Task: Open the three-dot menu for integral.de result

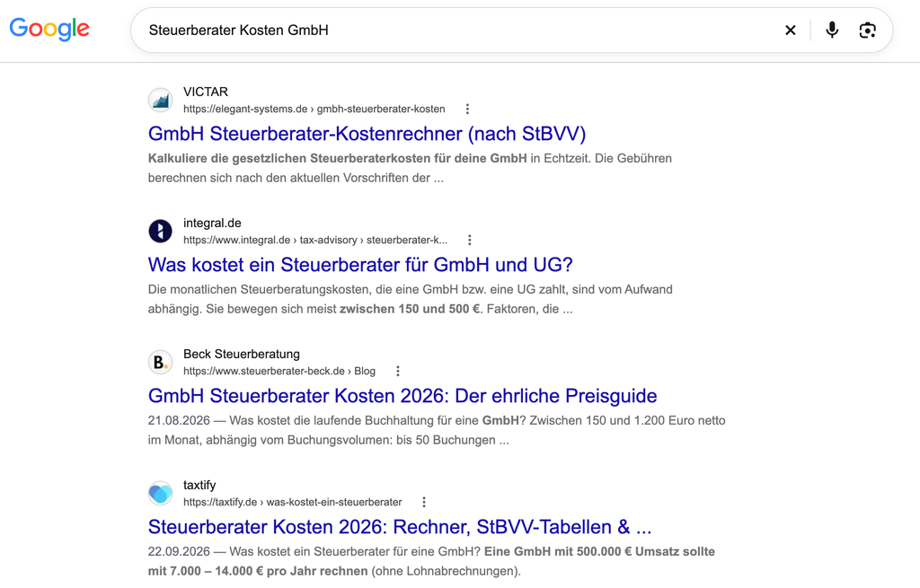Action: click(469, 240)
